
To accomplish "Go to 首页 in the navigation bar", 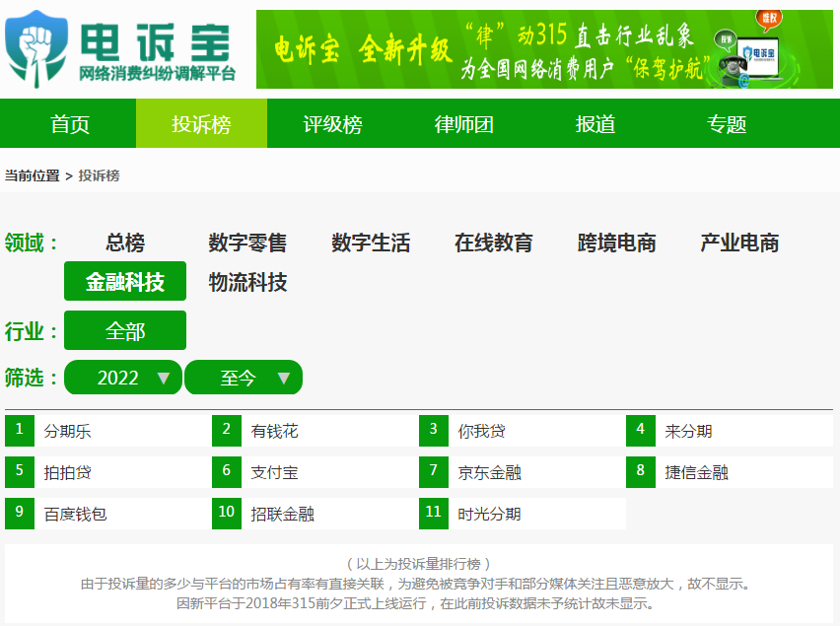I will (x=70, y=123).
